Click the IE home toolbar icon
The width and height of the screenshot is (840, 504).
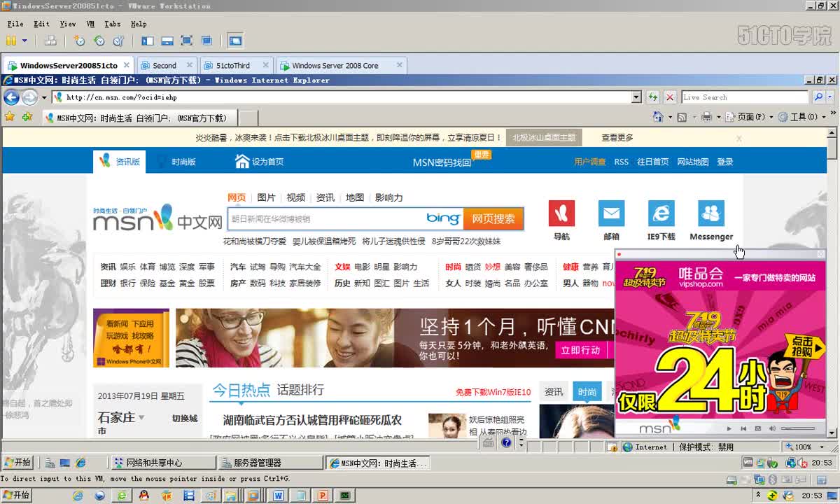point(658,117)
